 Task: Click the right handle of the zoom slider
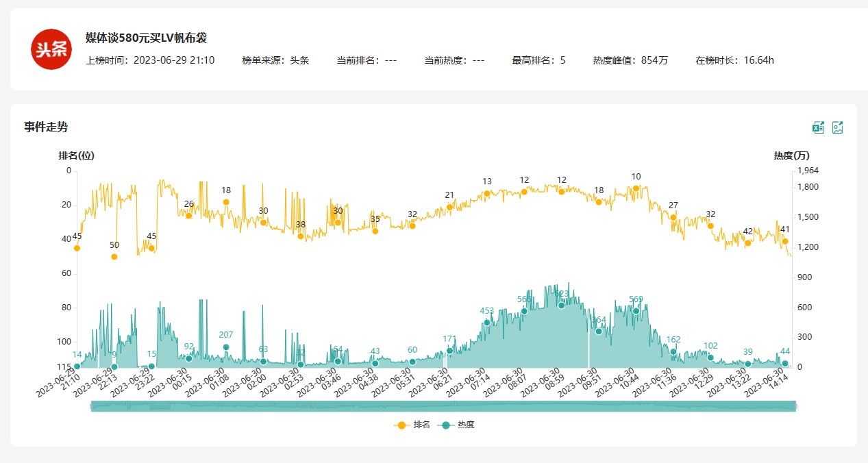[795, 406]
